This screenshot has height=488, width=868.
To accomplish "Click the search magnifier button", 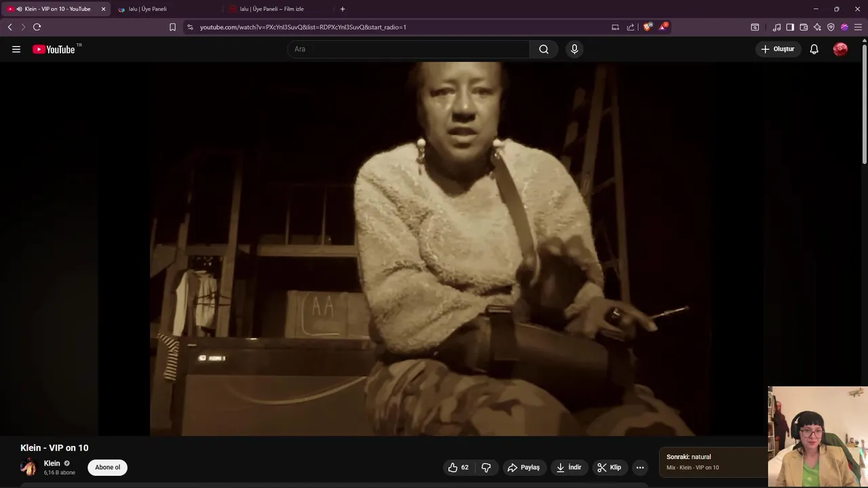I will [x=544, y=49].
